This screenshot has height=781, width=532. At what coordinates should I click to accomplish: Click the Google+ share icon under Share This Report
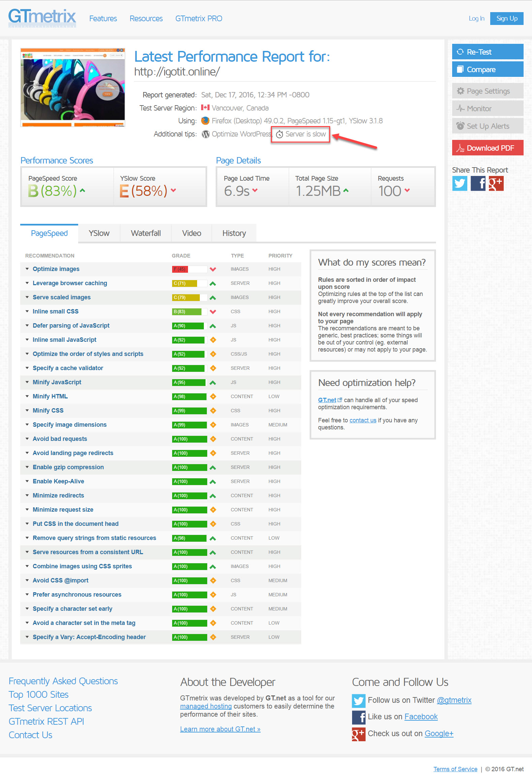pyautogui.click(x=496, y=183)
